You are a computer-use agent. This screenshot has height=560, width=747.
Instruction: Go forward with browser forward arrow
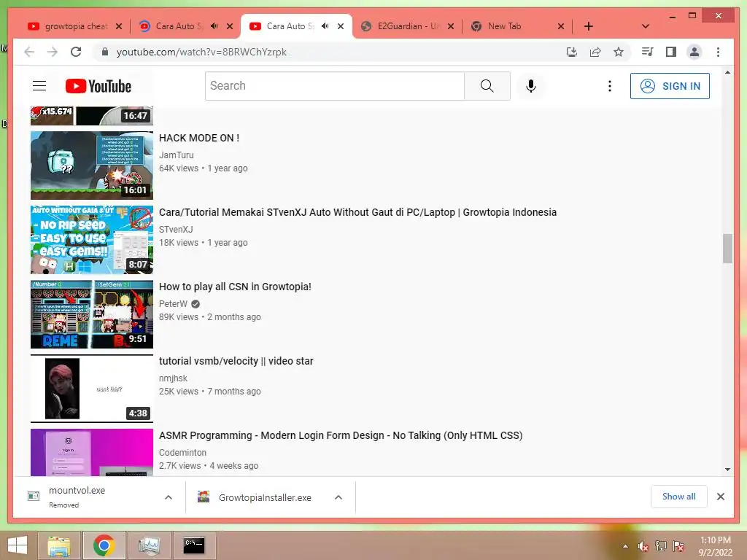(x=53, y=52)
